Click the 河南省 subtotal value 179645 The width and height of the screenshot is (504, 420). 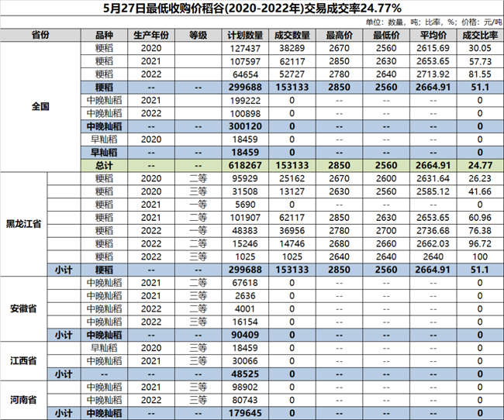click(x=247, y=414)
